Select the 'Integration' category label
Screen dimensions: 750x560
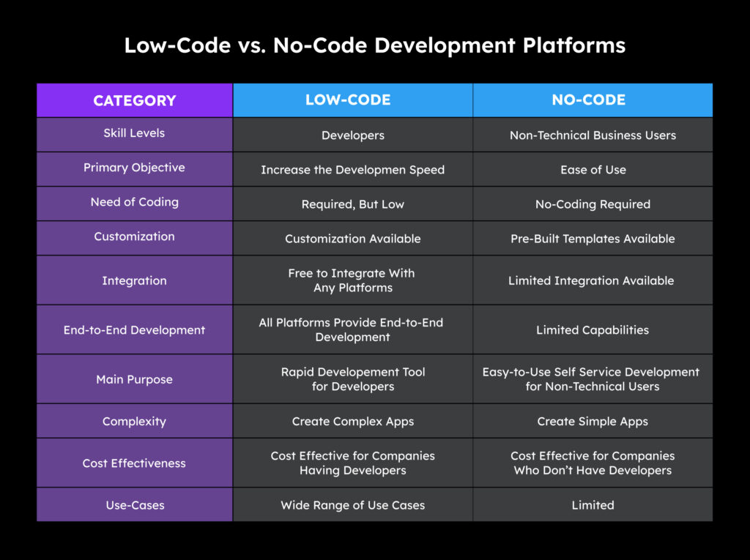[135, 280]
